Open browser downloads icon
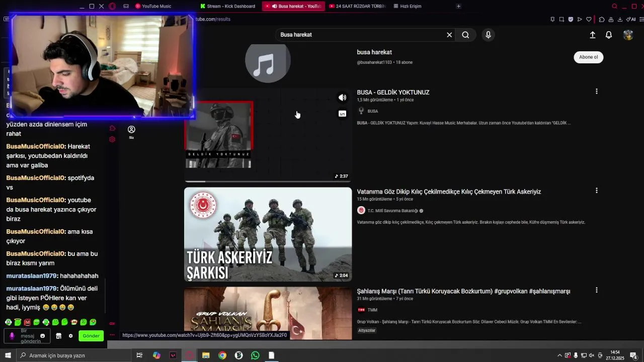 pyautogui.click(x=620, y=20)
